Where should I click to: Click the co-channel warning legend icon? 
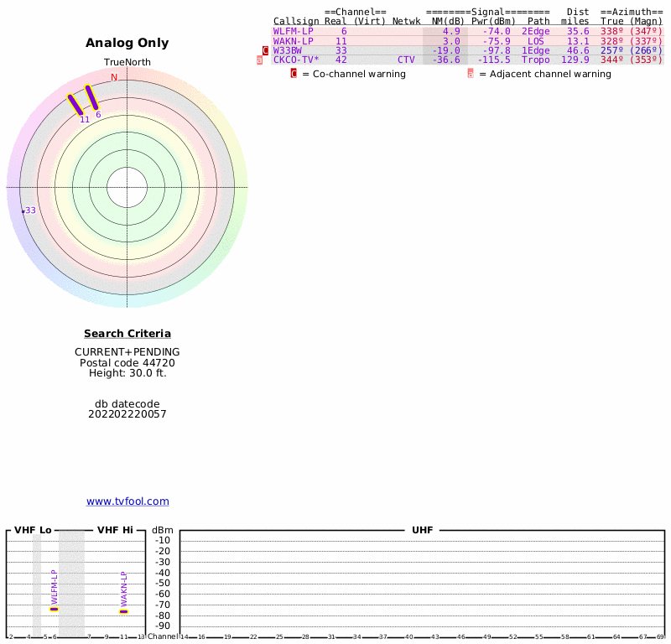coord(294,74)
